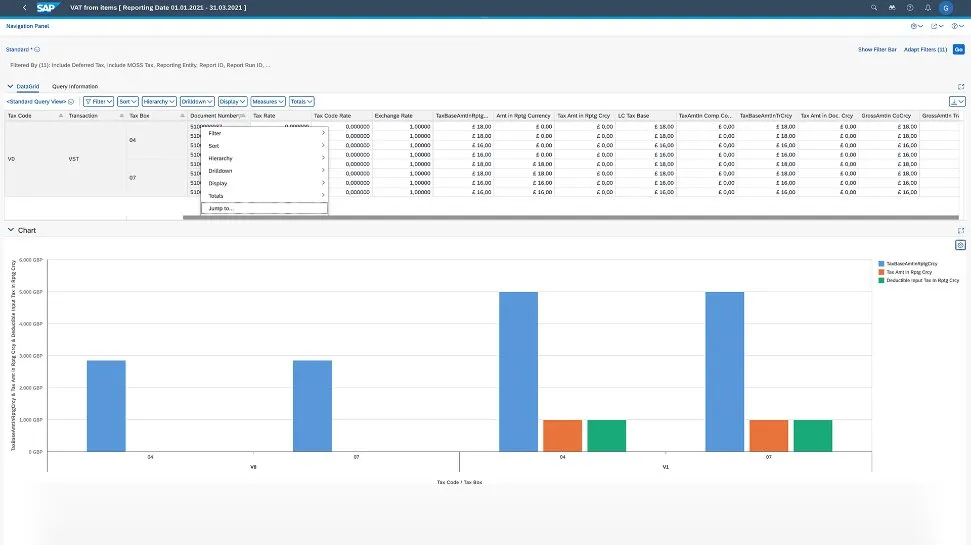Collapse the DataGrid section chevron
This screenshot has height=545, width=971.
coord(10,87)
